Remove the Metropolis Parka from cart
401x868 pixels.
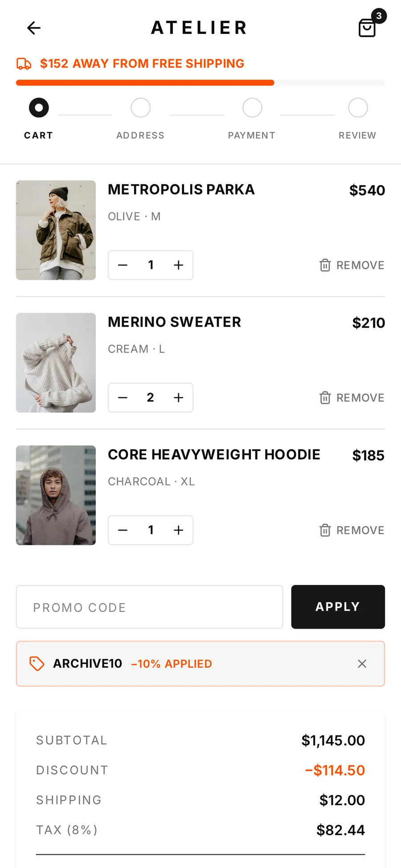click(x=352, y=265)
